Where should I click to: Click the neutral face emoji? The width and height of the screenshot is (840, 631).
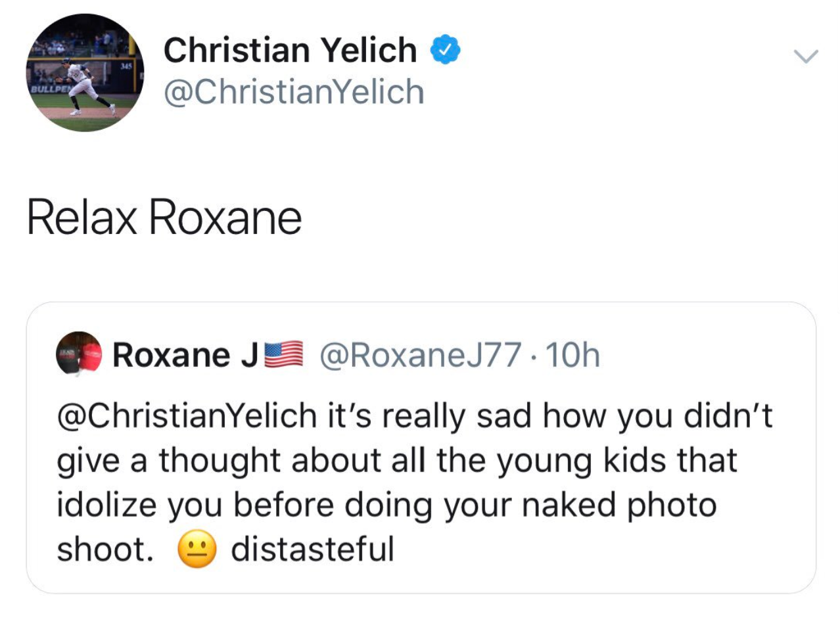197,549
